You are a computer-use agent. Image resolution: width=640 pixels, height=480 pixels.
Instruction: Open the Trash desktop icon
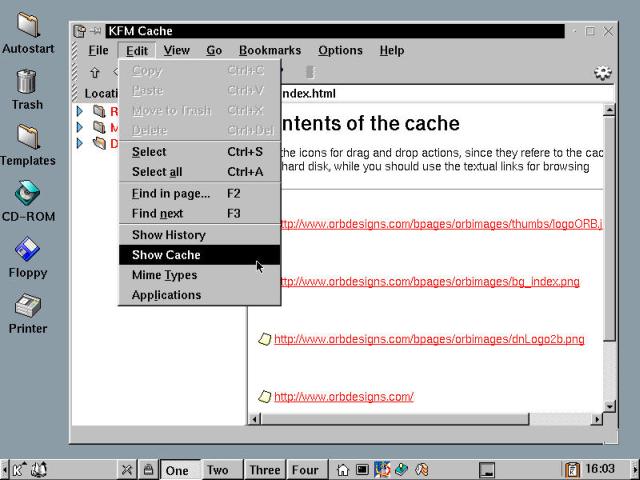[27, 84]
